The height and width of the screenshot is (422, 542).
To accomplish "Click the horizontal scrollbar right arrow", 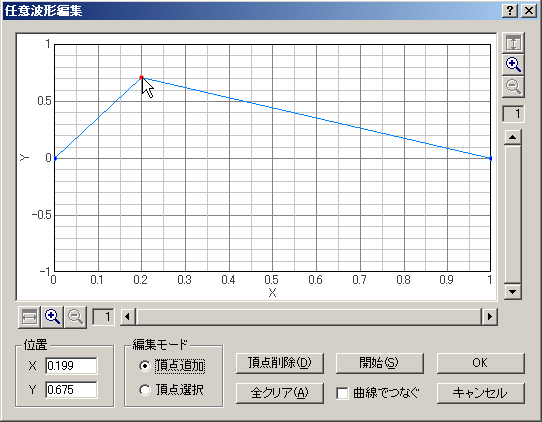I will click(489, 317).
